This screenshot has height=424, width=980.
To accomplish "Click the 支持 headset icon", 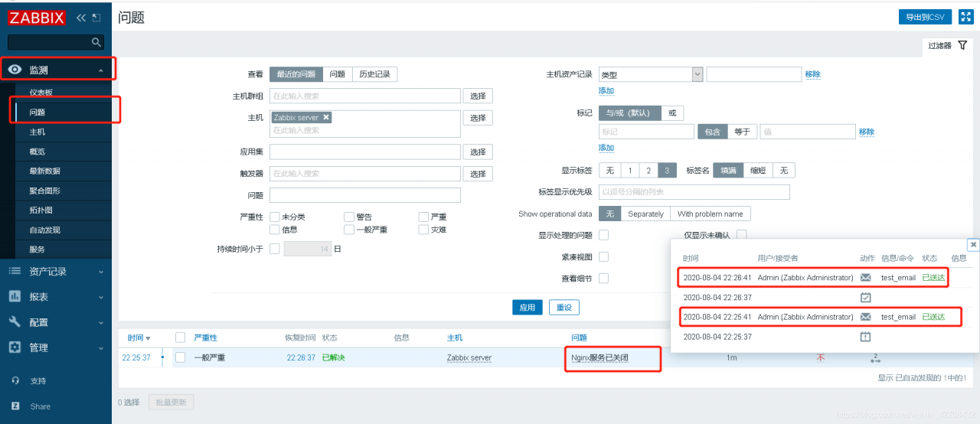I will (x=15, y=380).
